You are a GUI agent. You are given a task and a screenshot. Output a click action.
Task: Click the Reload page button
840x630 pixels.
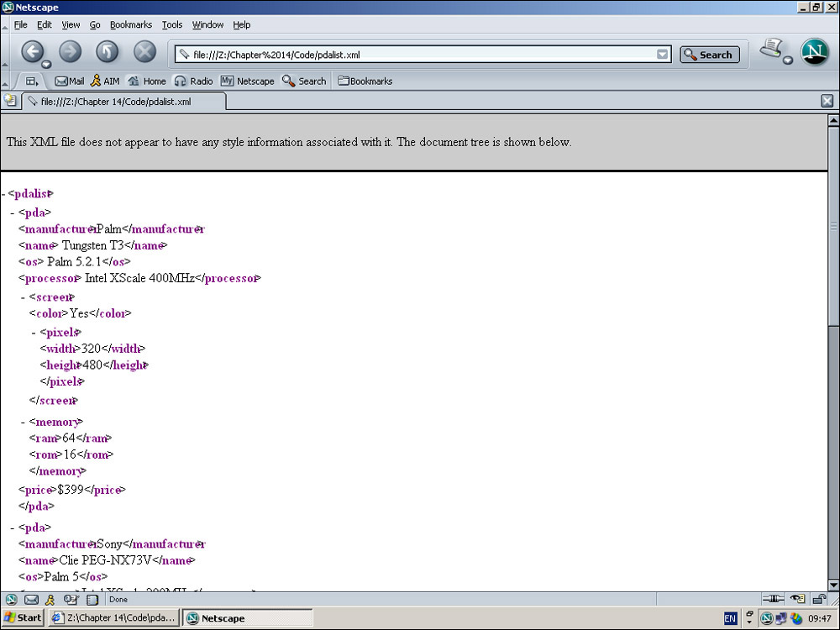pyautogui.click(x=107, y=52)
